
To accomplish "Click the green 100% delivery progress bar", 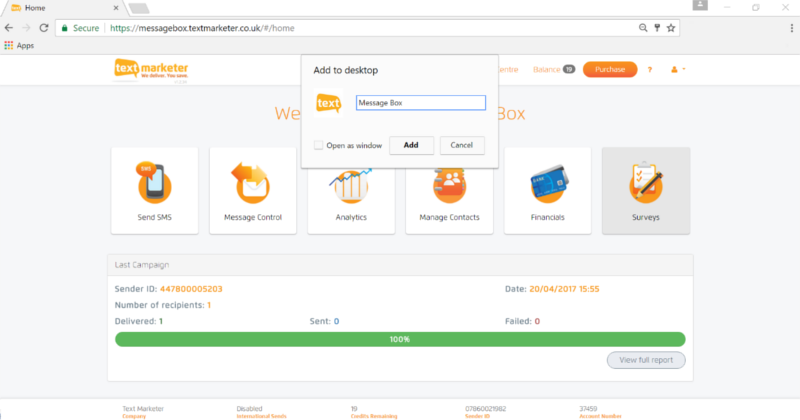I will [x=400, y=339].
